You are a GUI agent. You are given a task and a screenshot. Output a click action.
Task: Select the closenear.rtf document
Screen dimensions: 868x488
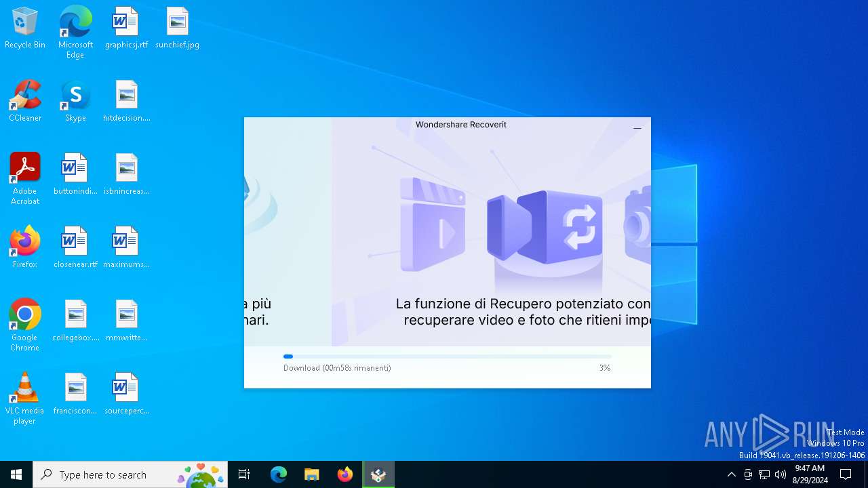[75, 248]
